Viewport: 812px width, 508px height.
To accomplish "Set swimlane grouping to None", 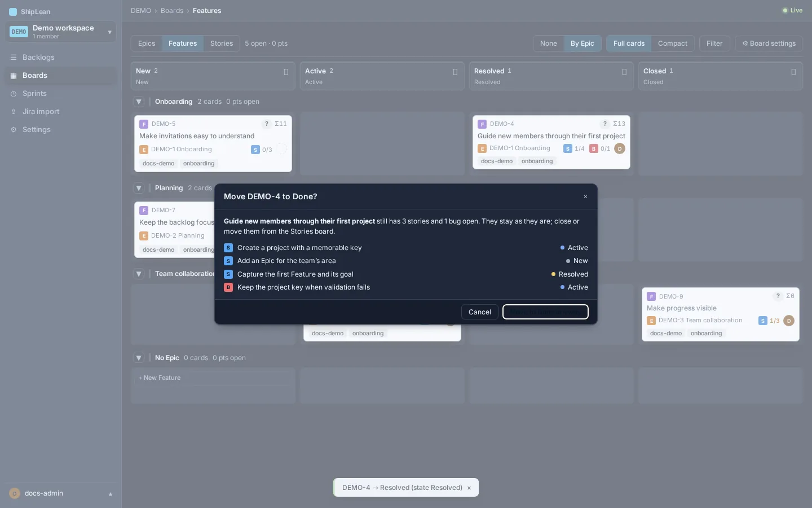I will point(548,43).
